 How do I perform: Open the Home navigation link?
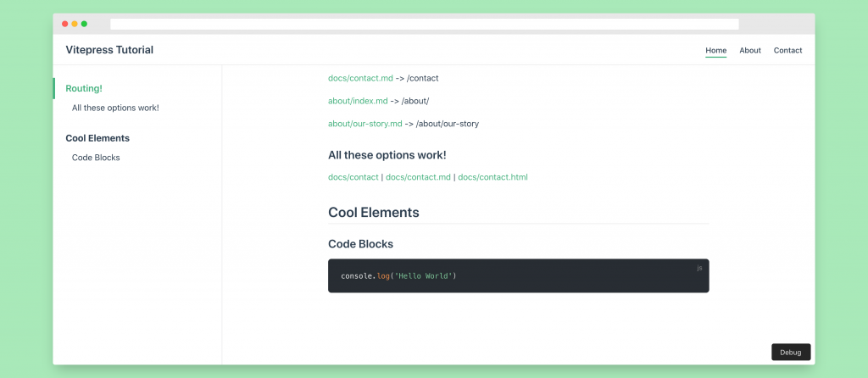715,50
